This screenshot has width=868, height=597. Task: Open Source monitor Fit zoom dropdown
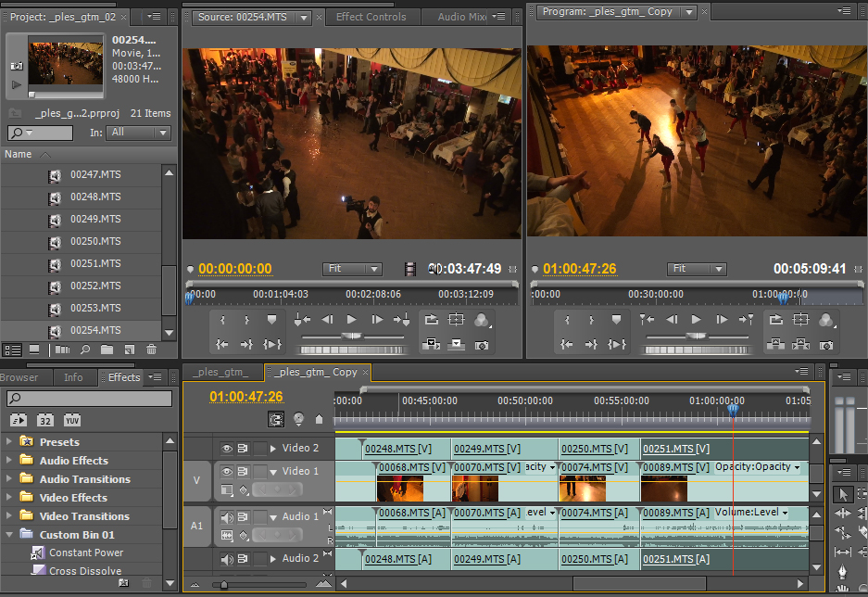[352, 269]
